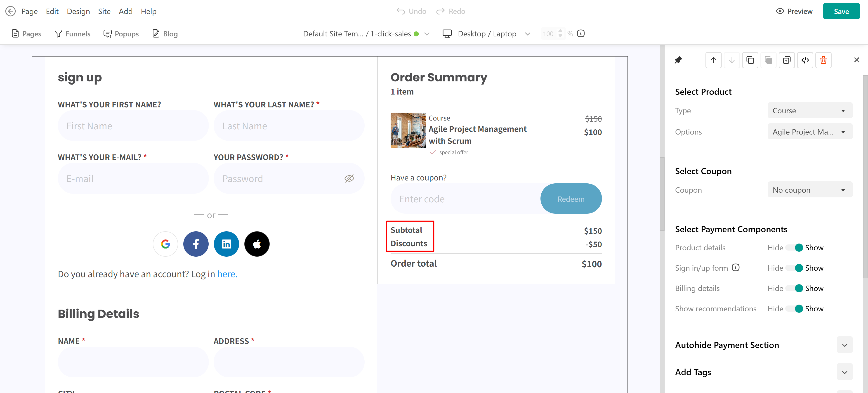The image size is (868, 393).
Task: Click the red trash delete icon
Action: (x=823, y=60)
